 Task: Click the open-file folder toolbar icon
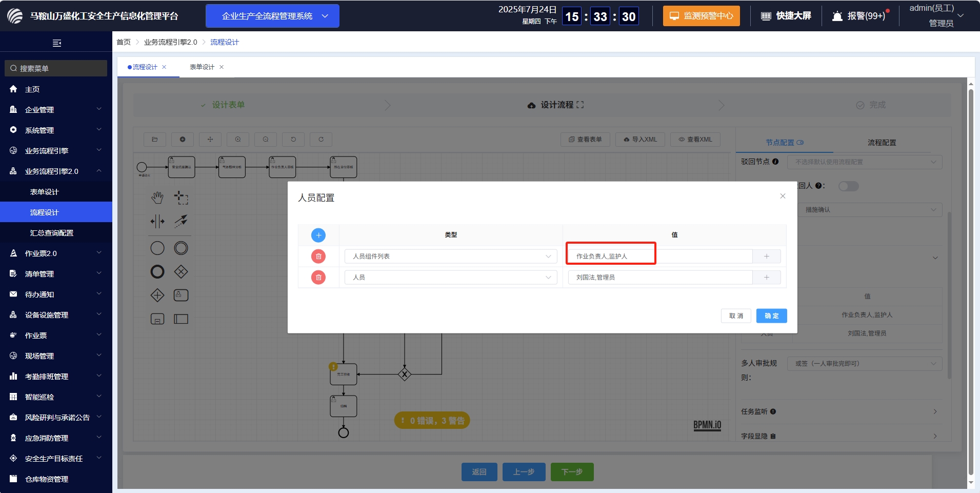[155, 140]
